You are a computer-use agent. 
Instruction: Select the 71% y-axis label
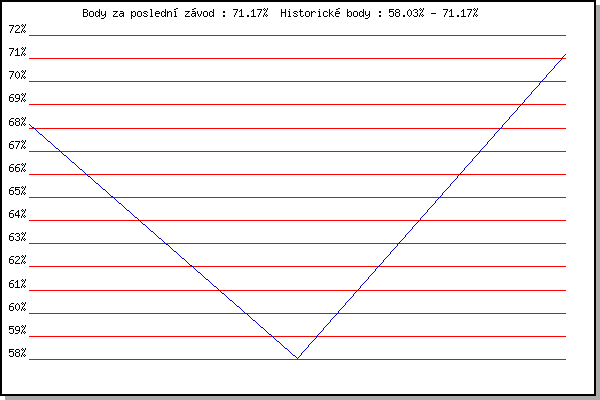(17, 52)
